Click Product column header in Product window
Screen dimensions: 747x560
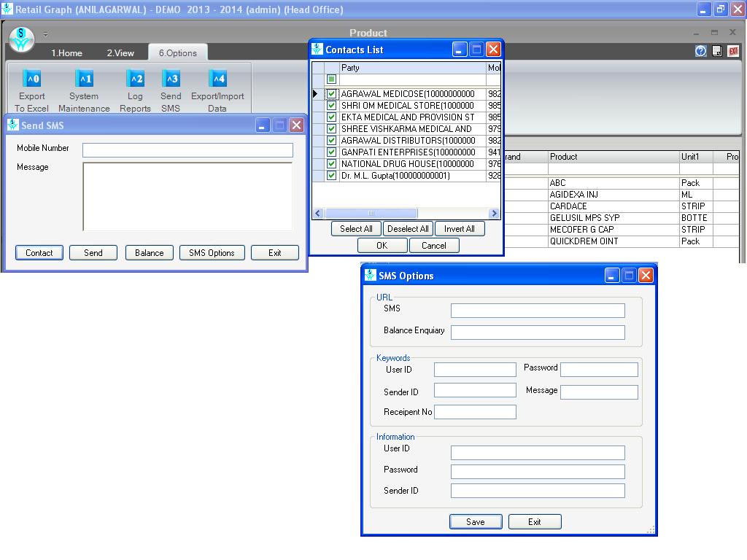(x=614, y=157)
